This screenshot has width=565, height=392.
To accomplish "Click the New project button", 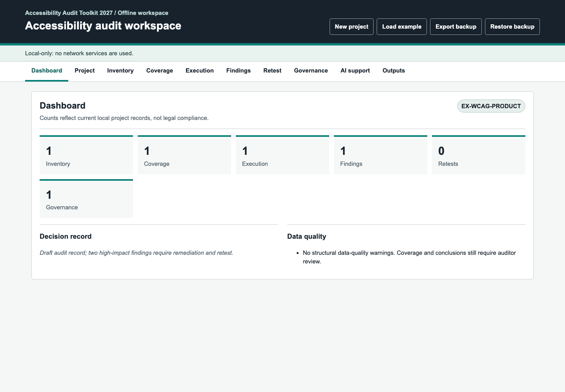I will tap(352, 27).
